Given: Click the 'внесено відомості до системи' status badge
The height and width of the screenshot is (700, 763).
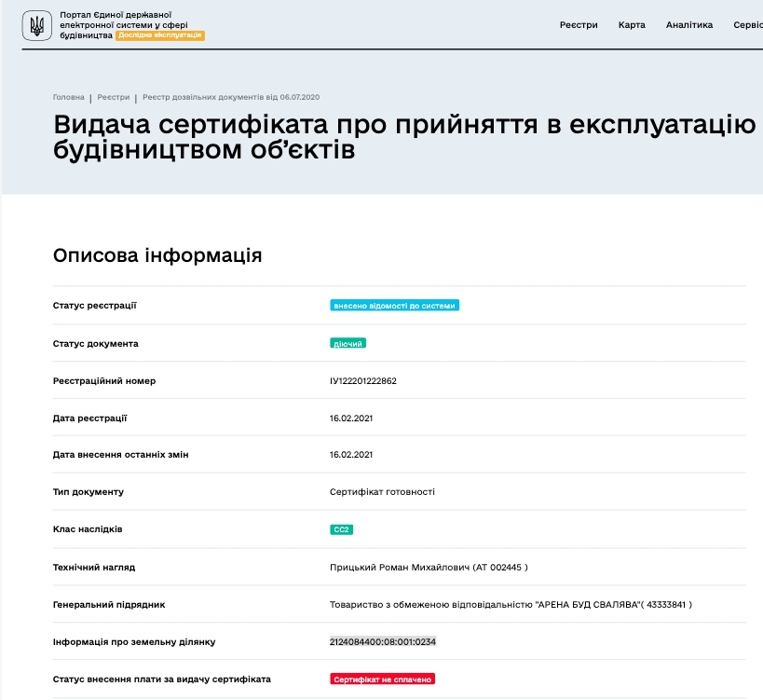Looking at the screenshot, I should point(395,305).
